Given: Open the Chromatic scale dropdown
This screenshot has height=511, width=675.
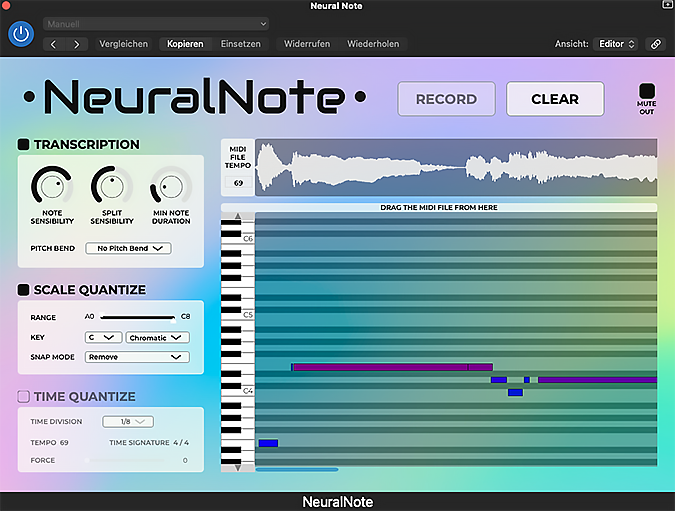Looking at the screenshot, I should pyautogui.click(x=157, y=338).
